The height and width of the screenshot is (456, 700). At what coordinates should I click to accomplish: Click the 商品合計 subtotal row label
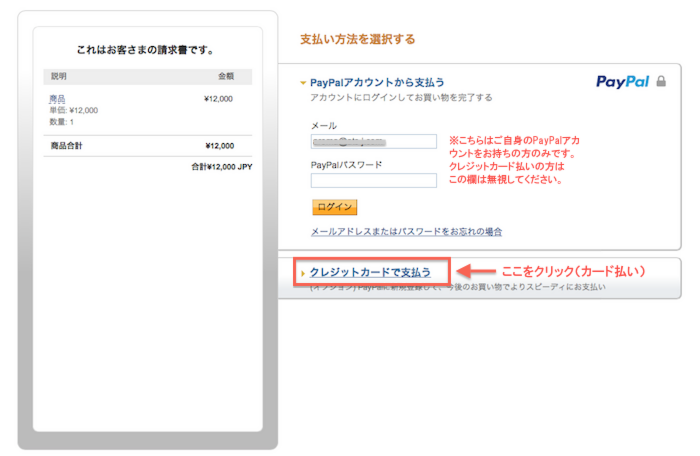(x=66, y=146)
